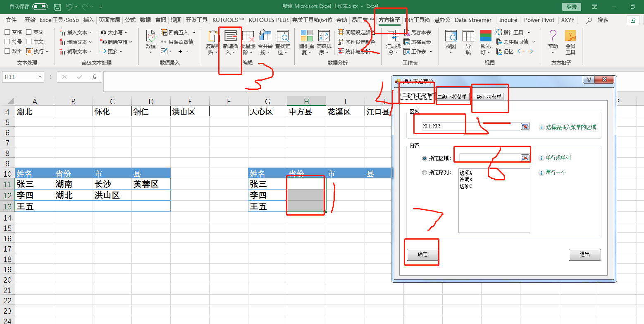Switch to the 二级下拉菜单 tab
The width and height of the screenshot is (644, 324).
coord(452,97)
